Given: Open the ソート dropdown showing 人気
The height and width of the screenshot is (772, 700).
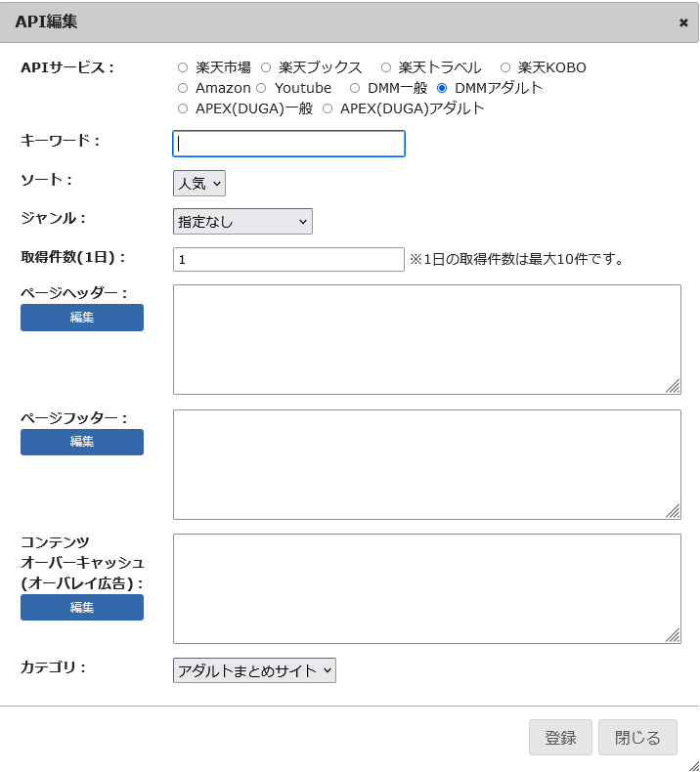Looking at the screenshot, I should (x=199, y=183).
